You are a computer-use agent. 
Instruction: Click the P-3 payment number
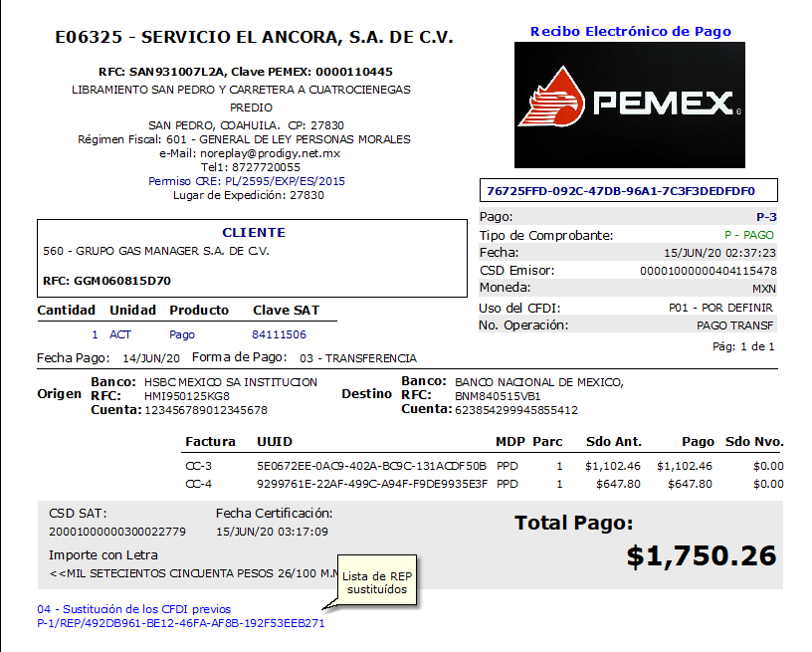pyautogui.click(x=766, y=217)
